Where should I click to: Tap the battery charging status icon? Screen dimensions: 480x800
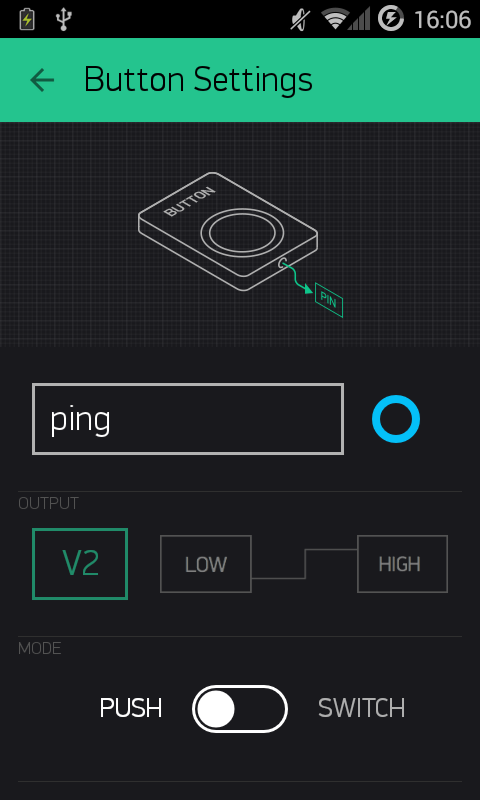pos(27,19)
